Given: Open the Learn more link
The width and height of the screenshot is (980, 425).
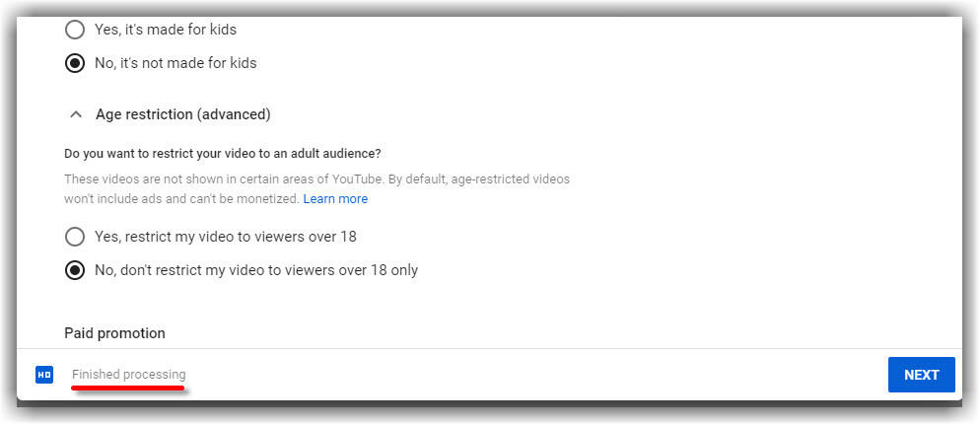Looking at the screenshot, I should [x=335, y=199].
